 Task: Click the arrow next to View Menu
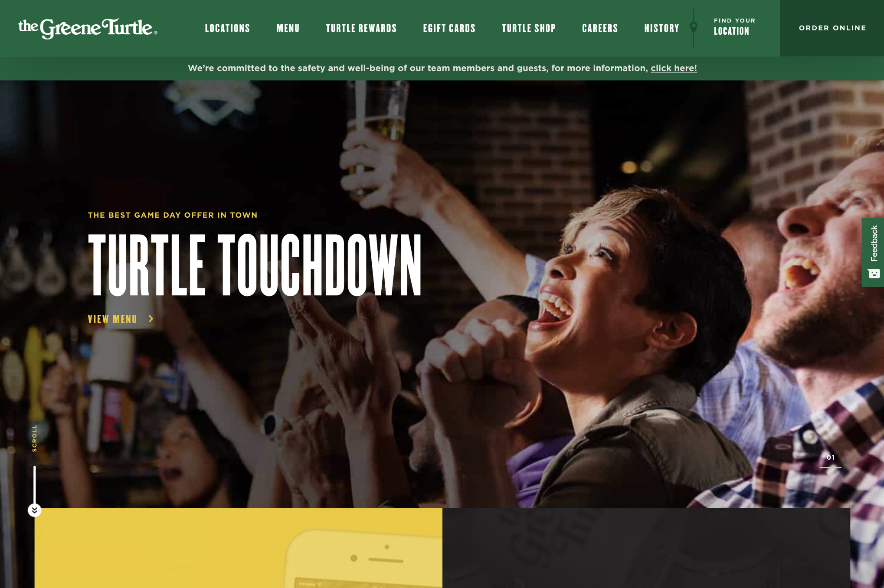point(151,319)
